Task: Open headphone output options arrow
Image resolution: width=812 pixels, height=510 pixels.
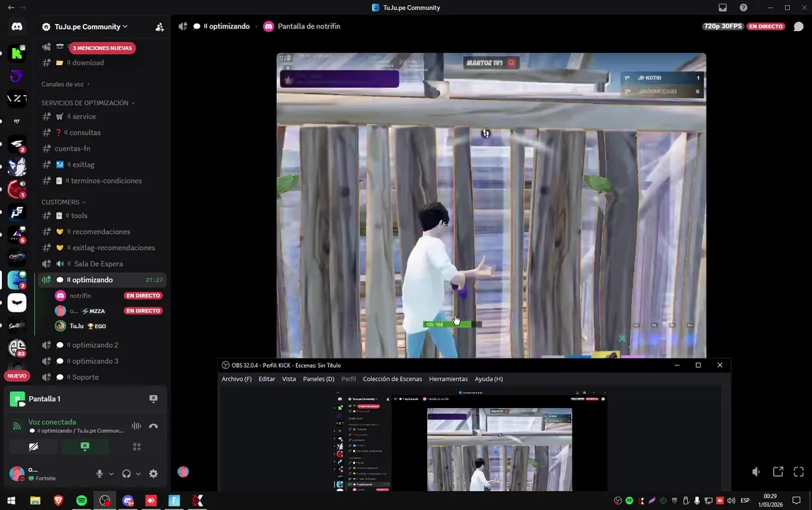Action: point(138,474)
